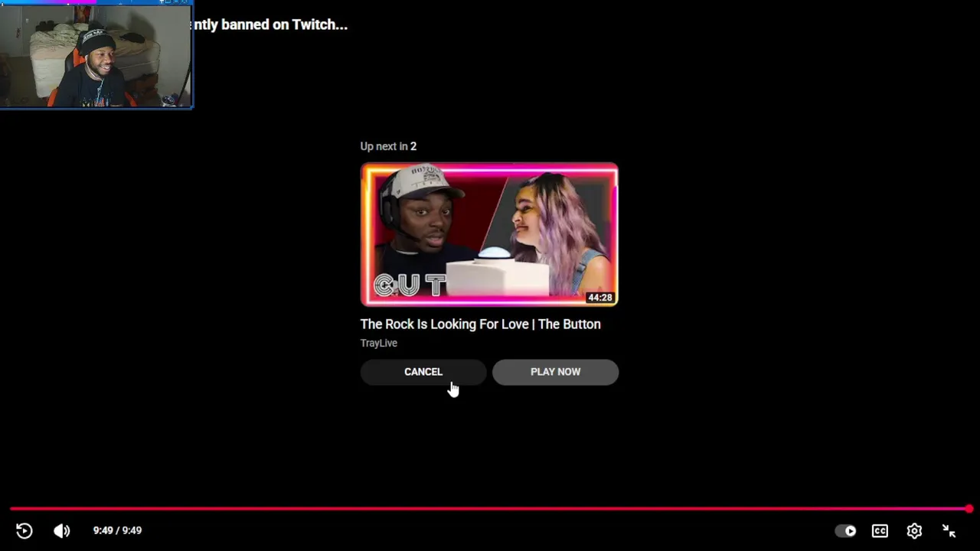Play the next video now
Viewport: 980px width, 551px height.
pos(556,372)
